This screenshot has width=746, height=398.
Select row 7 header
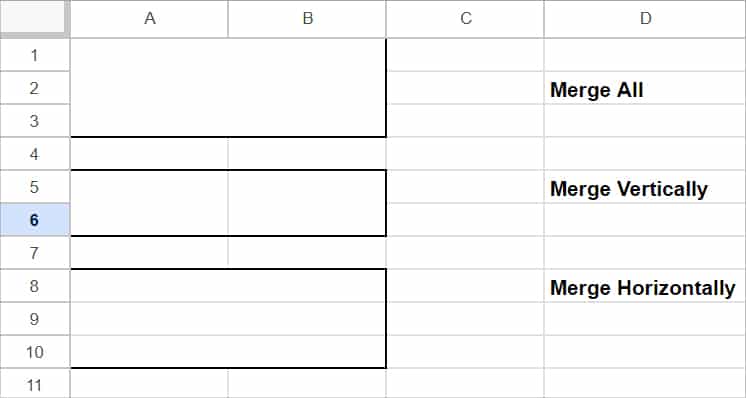coord(35,252)
